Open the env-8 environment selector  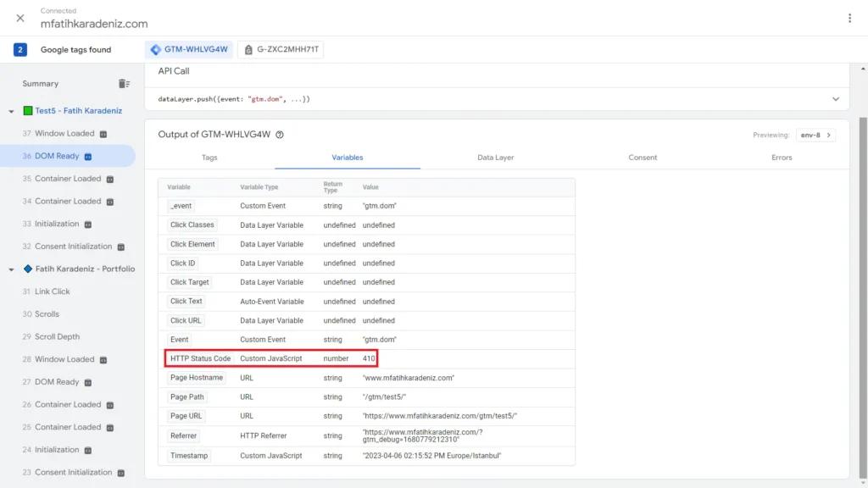(815, 134)
